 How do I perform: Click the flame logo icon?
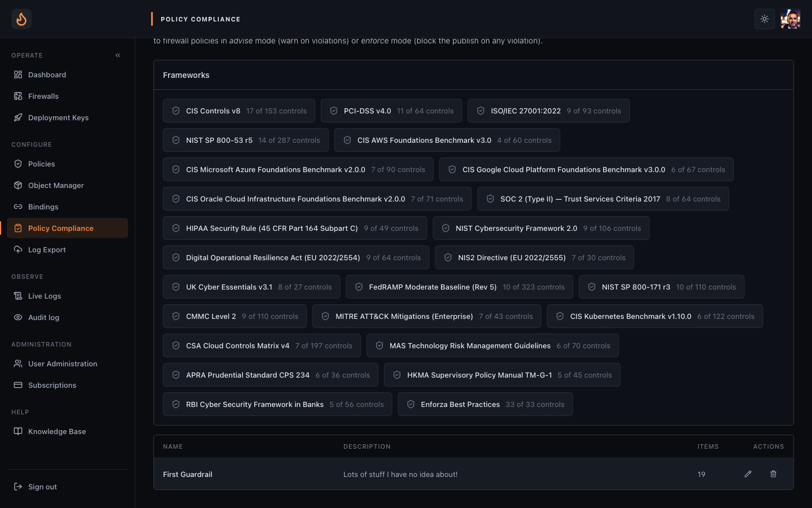21,19
